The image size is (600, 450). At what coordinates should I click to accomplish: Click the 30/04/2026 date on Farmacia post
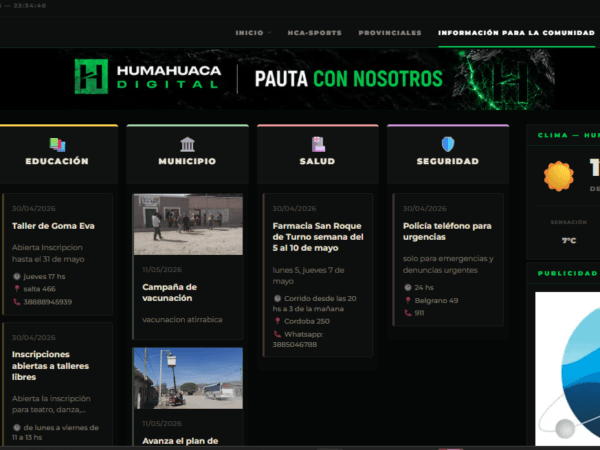click(294, 209)
